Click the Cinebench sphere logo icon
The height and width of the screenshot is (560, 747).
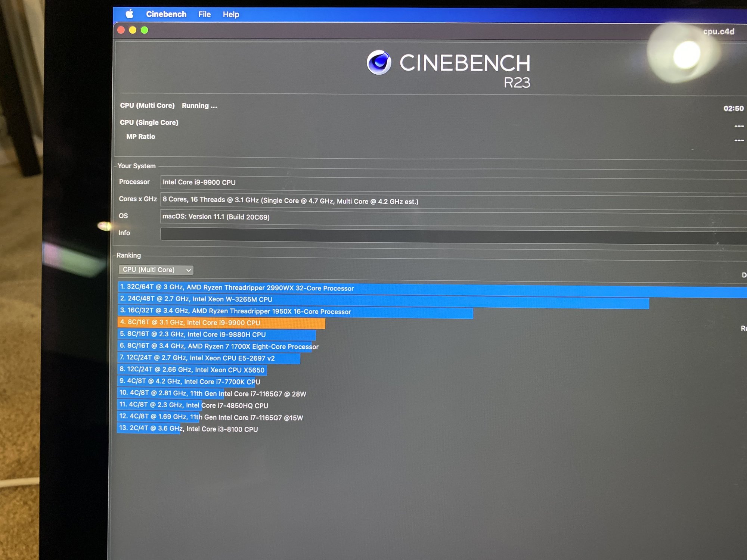(379, 62)
